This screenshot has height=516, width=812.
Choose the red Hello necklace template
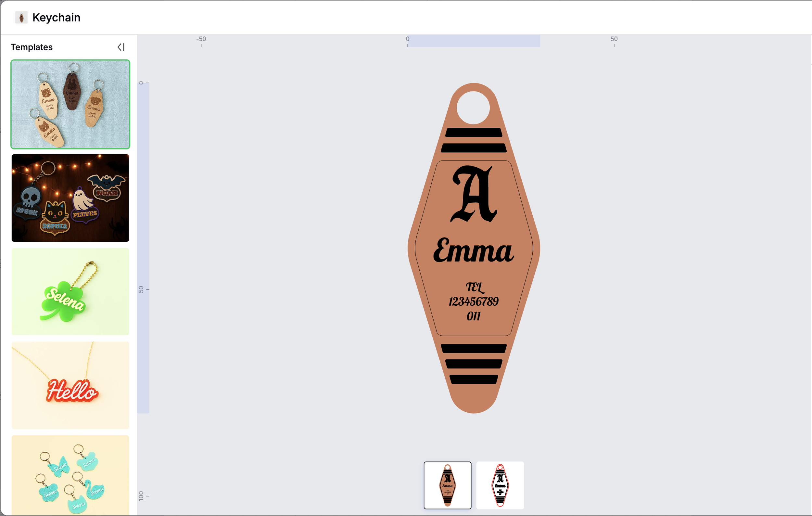70,385
